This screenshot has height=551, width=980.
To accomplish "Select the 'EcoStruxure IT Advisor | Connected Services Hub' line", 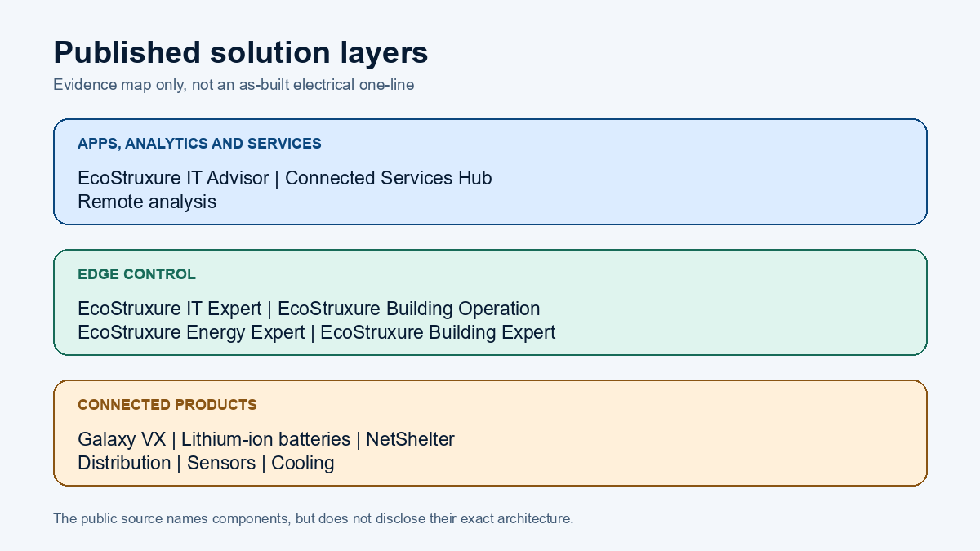I will (x=285, y=178).
